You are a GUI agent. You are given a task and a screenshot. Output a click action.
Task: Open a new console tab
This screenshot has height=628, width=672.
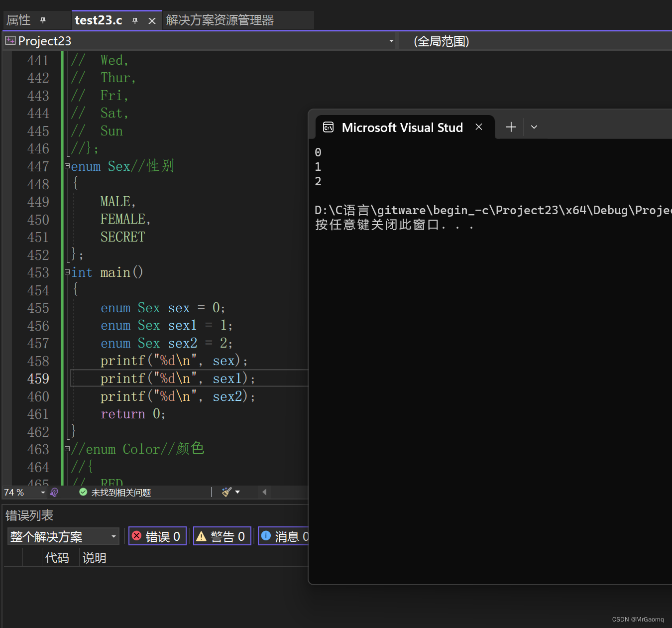[x=511, y=127]
